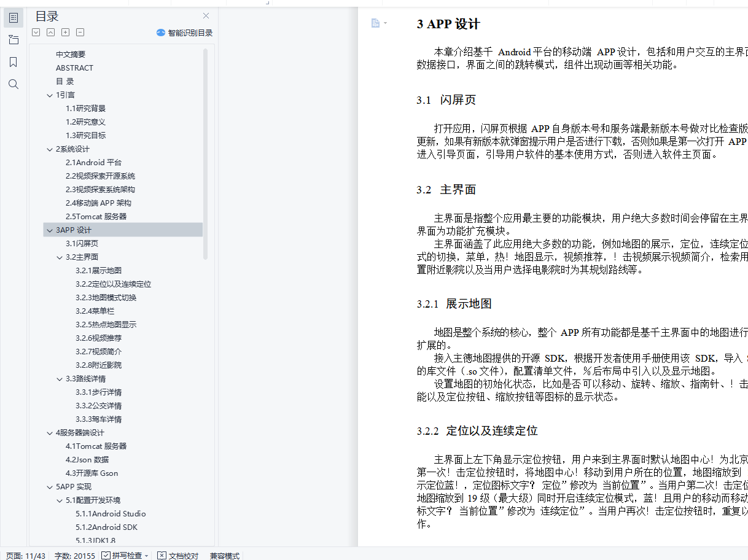Jump to 3.2.6视频推荐

pos(98,338)
